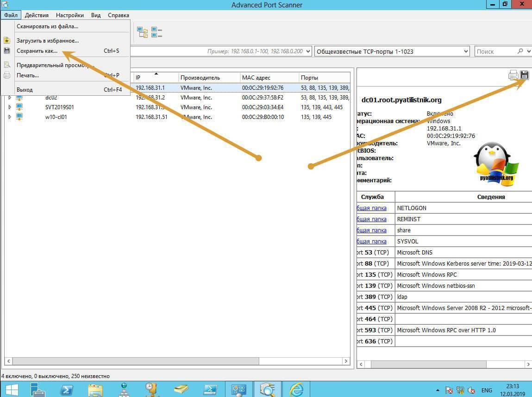532x397 pixels.
Task: Click the magnifier icon in the Поиск box
Action: pyautogui.click(x=520, y=51)
